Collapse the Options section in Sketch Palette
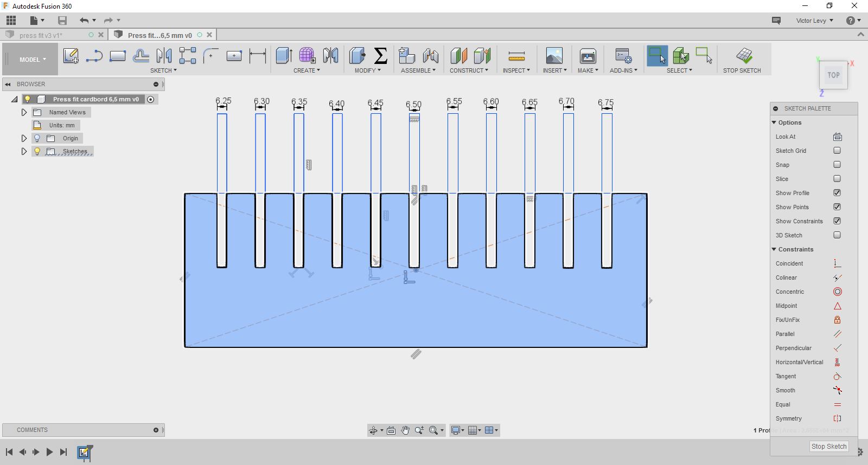The image size is (868, 465). pos(774,122)
